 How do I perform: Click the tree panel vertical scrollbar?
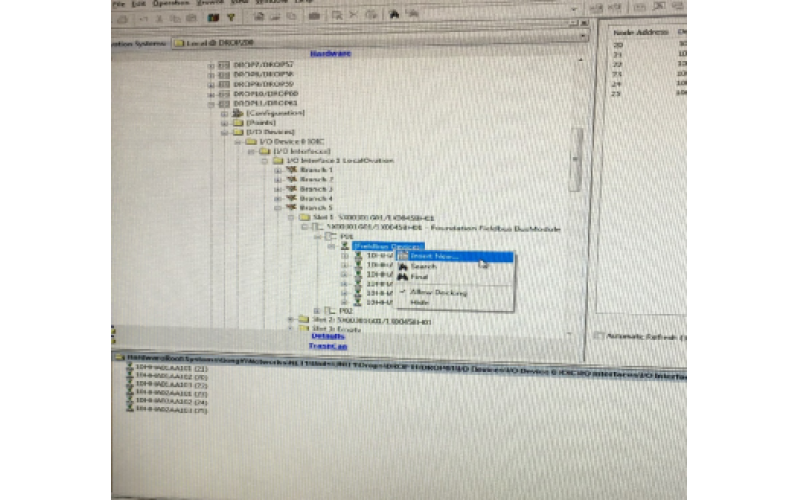tap(575, 150)
